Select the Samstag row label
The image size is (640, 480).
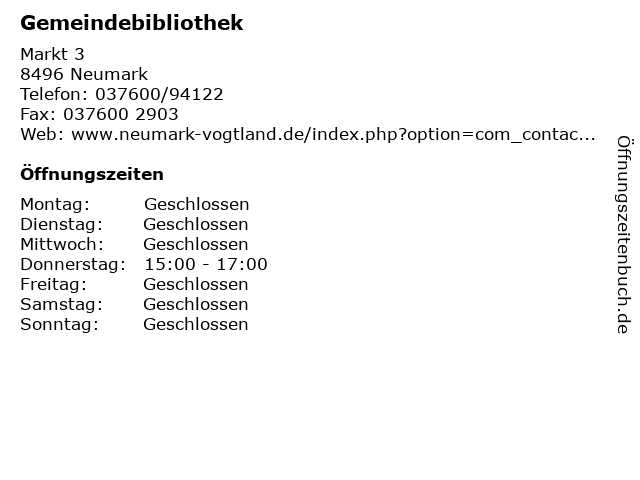click(x=61, y=305)
